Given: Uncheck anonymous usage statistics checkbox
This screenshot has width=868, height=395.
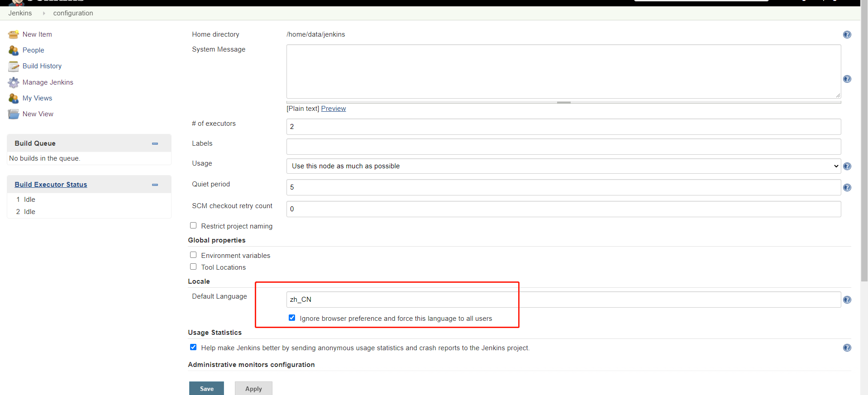Looking at the screenshot, I should coord(193,347).
